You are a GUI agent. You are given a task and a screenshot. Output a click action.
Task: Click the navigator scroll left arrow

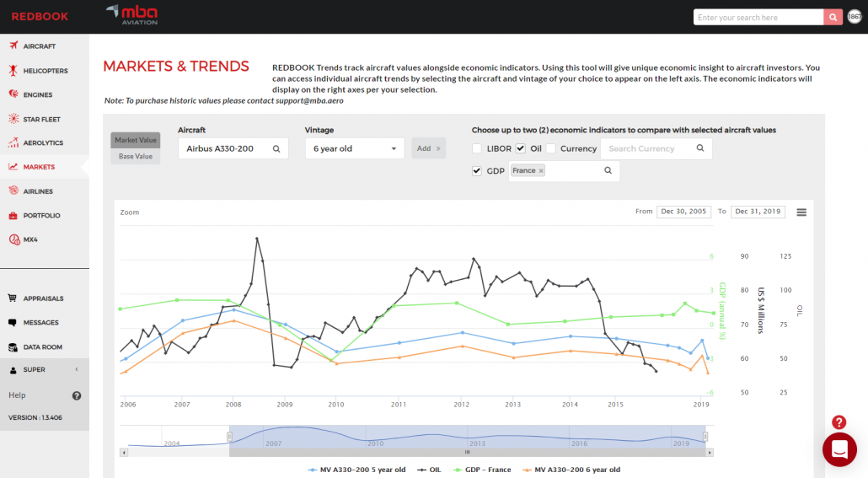point(124,453)
